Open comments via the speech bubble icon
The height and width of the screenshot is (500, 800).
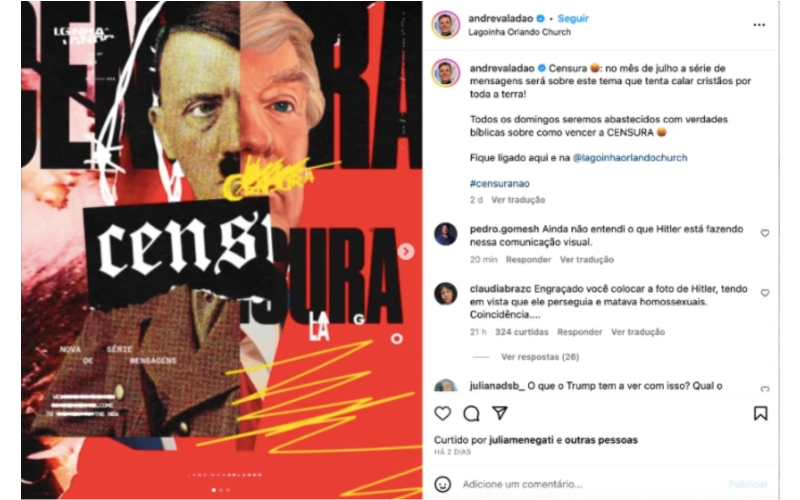pos(471,413)
